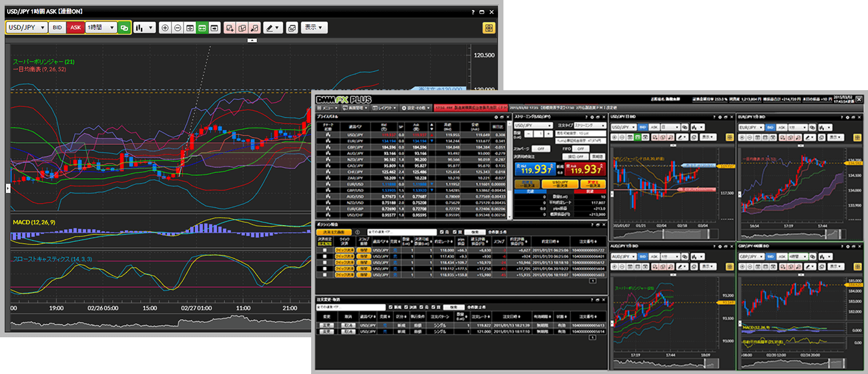Screen dimensions: 868x374
Task: Click the third pink order tool icon in the USD/JPY 1時間 chart toolbar
Action: point(254,27)
